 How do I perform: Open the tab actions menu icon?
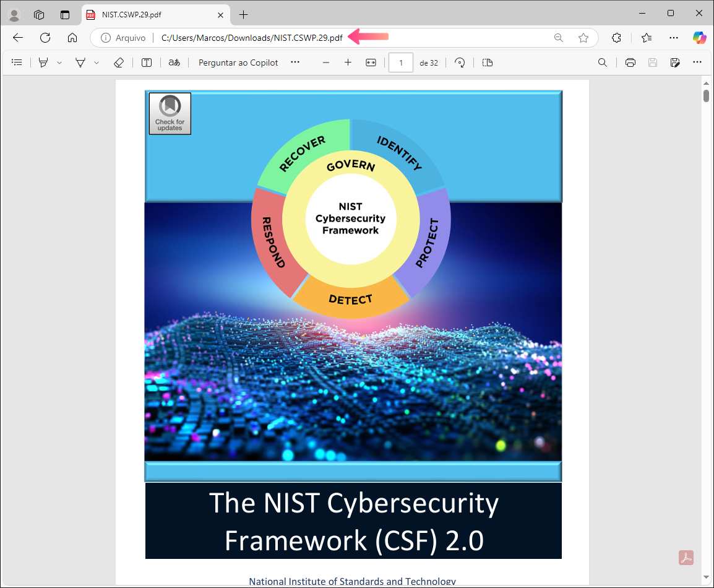tap(65, 15)
